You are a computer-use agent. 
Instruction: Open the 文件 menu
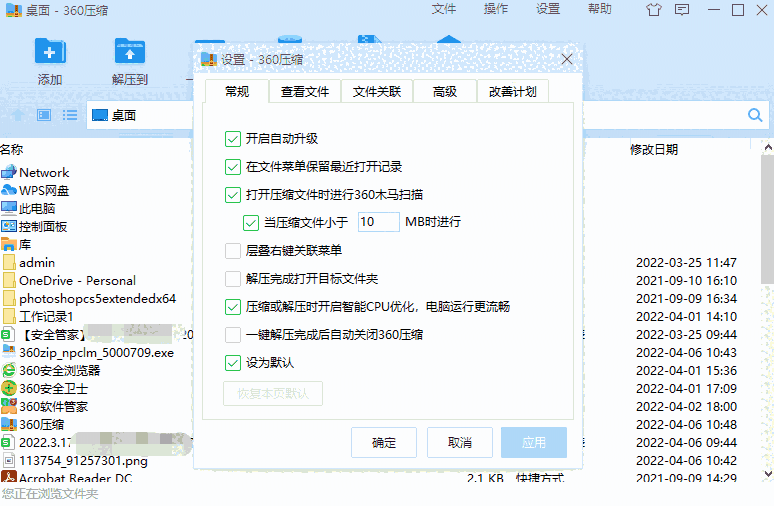(443, 9)
